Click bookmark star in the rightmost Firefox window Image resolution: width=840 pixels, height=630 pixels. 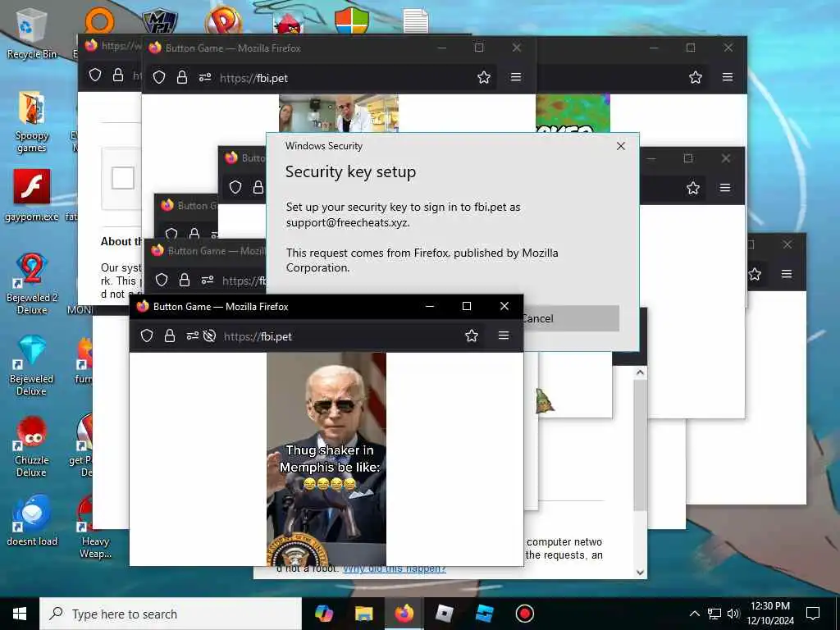(x=755, y=274)
